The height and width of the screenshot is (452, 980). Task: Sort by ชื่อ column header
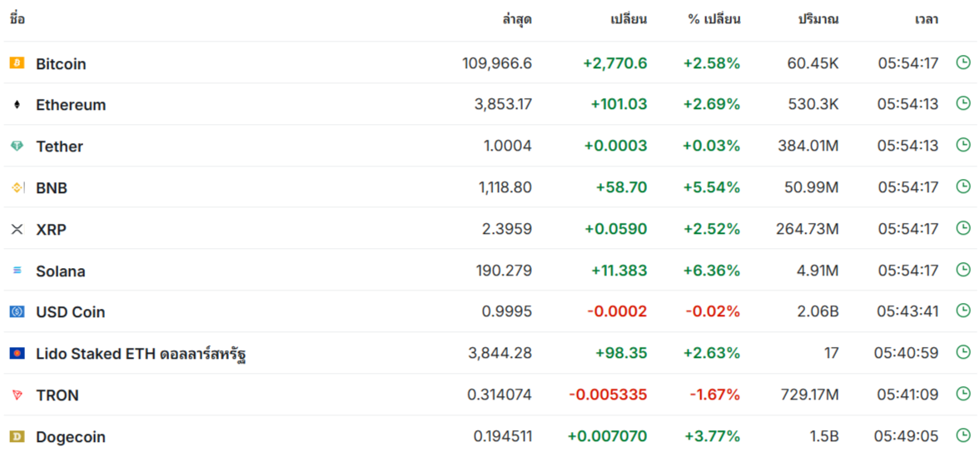tap(17, 19)
